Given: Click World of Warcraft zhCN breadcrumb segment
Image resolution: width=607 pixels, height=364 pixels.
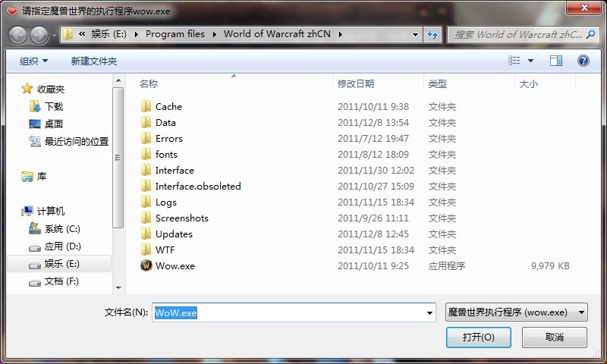Looking at the screenshot, I should (x=277, y=34).
